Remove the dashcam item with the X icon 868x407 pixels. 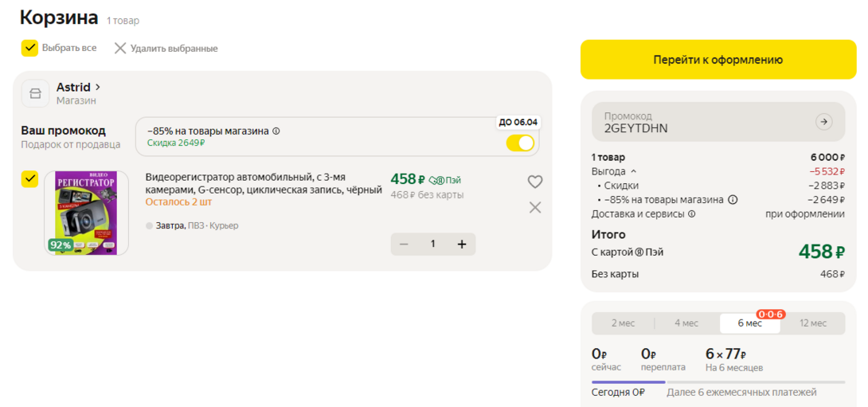[x=535, y=207]
